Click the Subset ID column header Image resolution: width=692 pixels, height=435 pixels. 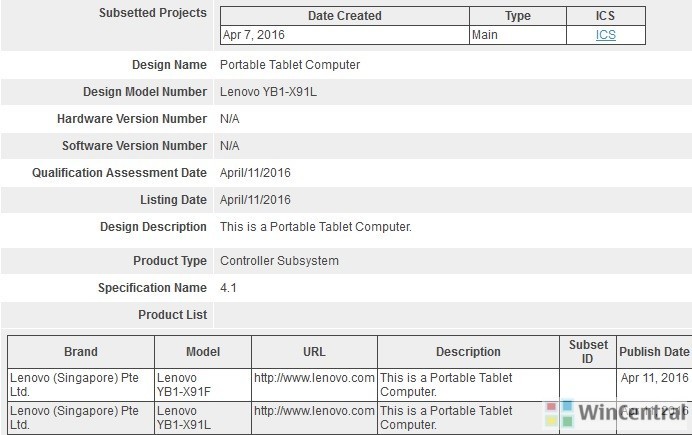click(x=588, y=352)
